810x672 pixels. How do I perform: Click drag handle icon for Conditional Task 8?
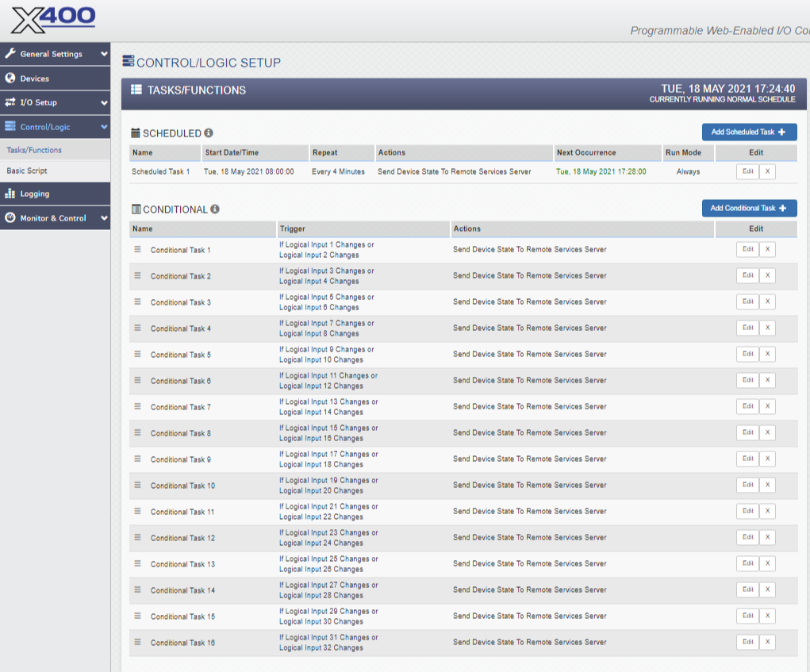tap(137, 432)
